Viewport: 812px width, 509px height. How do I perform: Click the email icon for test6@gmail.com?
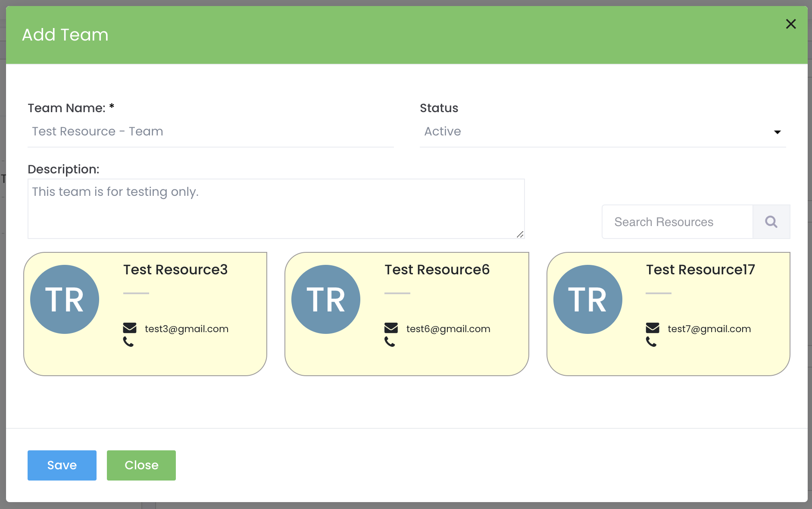(x=391, y=328)
